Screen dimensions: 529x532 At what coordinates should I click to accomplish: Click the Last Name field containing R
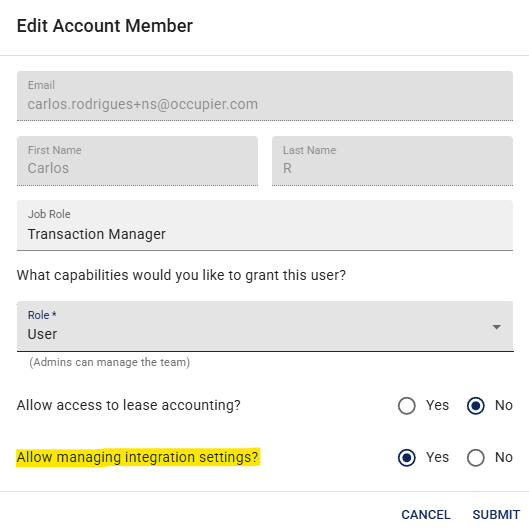(x=393, y=161)
